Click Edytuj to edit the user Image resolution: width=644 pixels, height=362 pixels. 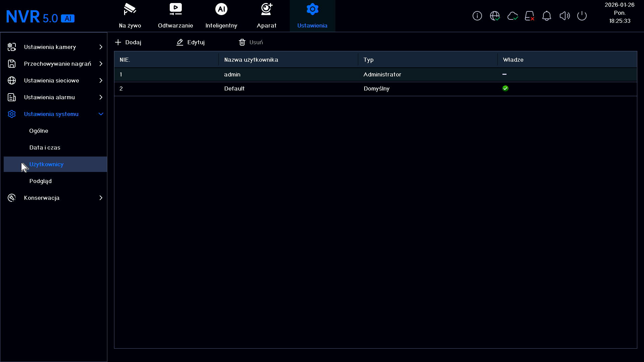pos(191,42)
